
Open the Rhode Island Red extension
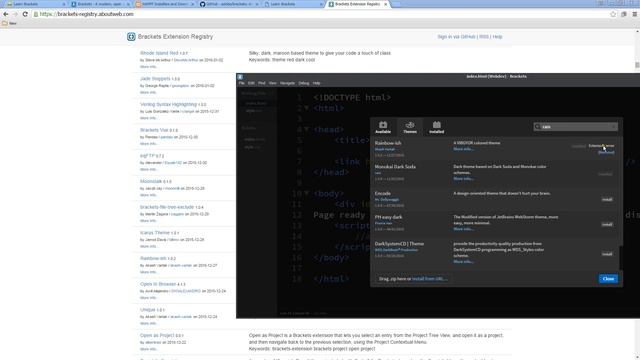pos(159,53)
